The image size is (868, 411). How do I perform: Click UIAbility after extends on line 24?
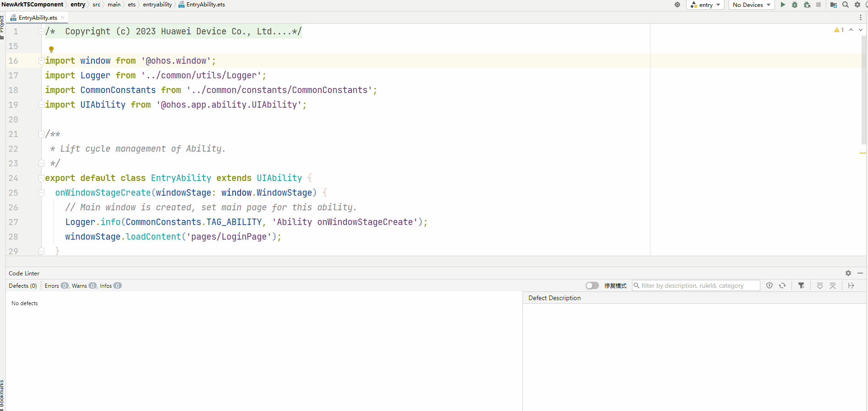(280, 178)
